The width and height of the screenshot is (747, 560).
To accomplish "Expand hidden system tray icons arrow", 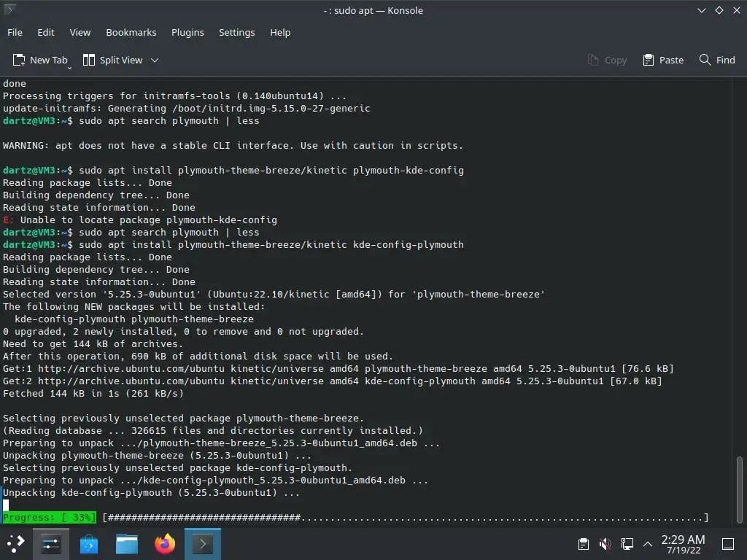I will 648,544.
